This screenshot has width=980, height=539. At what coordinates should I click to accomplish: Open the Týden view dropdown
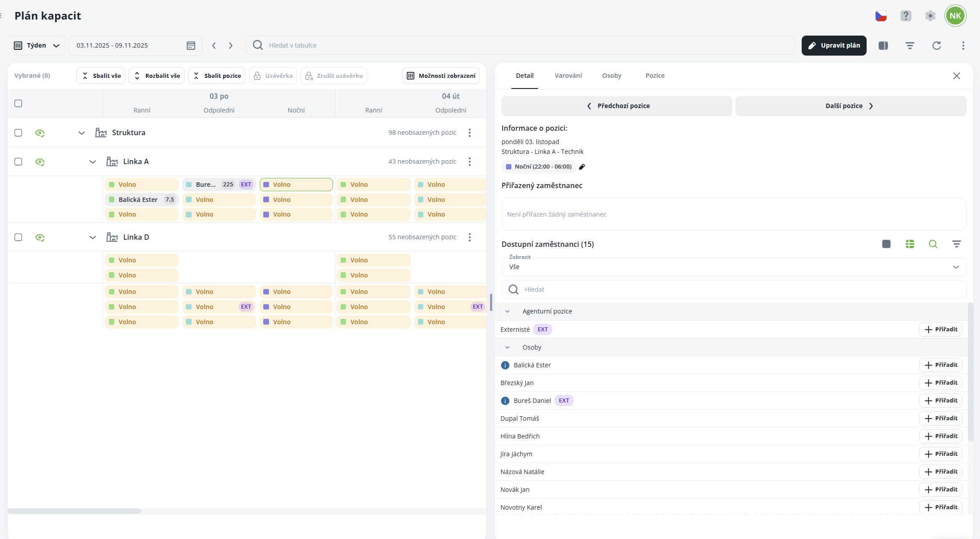pos(36,45)
